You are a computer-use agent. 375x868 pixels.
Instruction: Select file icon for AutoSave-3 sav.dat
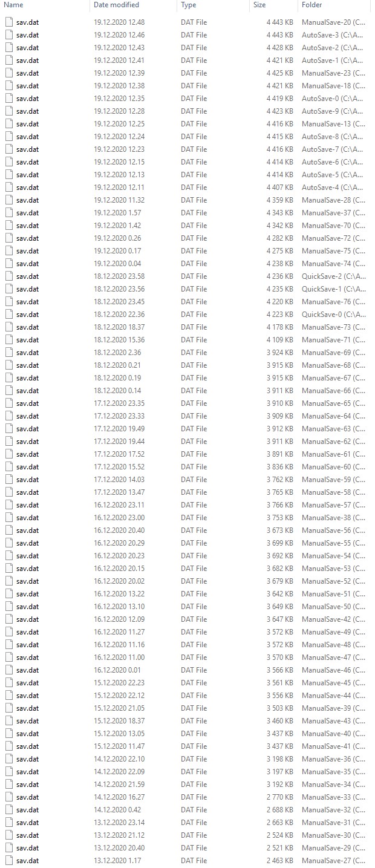[8, 34]
